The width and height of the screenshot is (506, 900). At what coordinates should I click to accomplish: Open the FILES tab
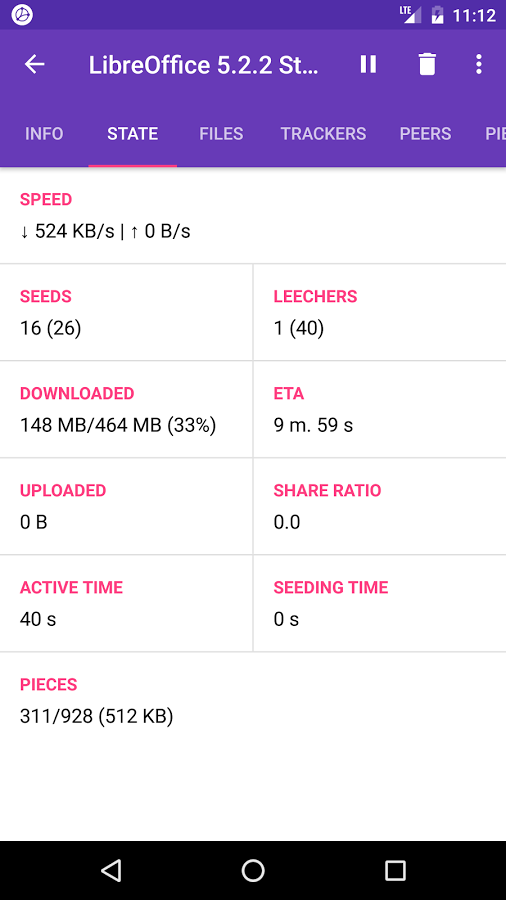pos(221,134)
